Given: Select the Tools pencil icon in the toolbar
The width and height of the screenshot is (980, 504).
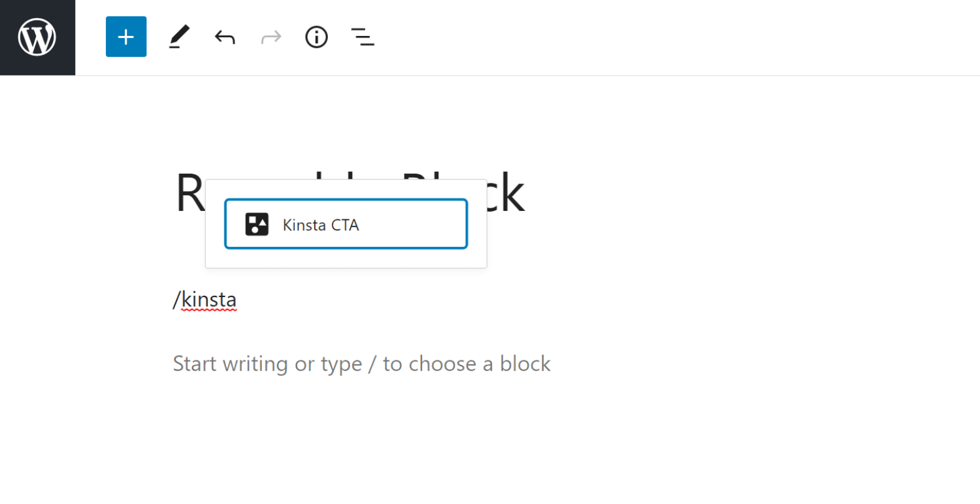Looking at the screenshot, I should (179, 37).
